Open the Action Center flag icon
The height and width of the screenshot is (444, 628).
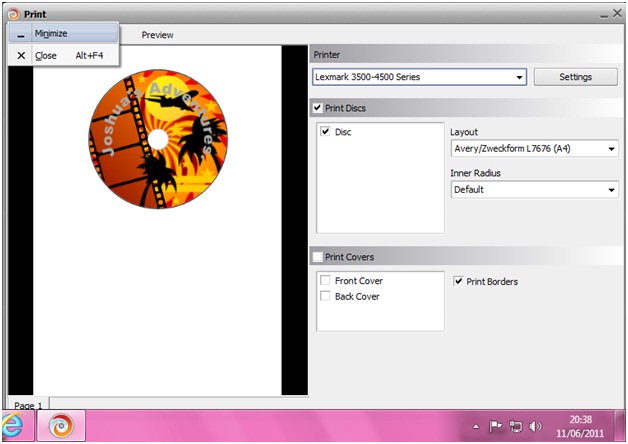coord(495,426)
